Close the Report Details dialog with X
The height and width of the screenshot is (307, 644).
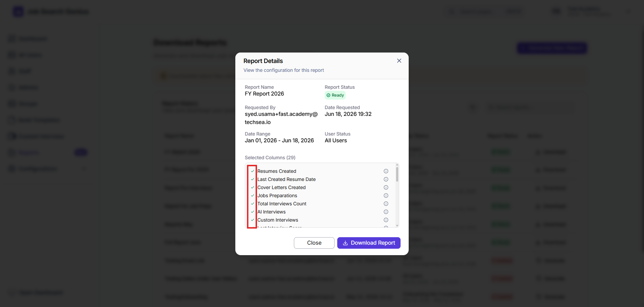click(x=399, y=61)
